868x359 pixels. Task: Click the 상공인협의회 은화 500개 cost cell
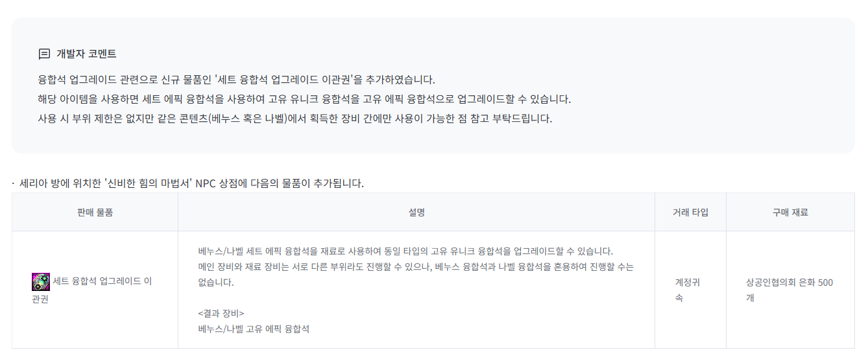(x=790, y=290)
